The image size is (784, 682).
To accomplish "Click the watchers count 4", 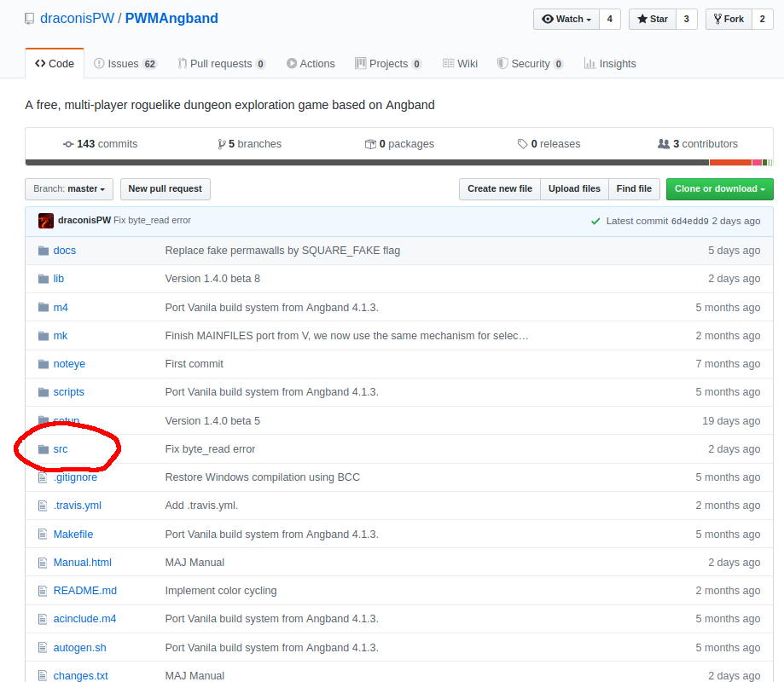I will pos(609,19).
